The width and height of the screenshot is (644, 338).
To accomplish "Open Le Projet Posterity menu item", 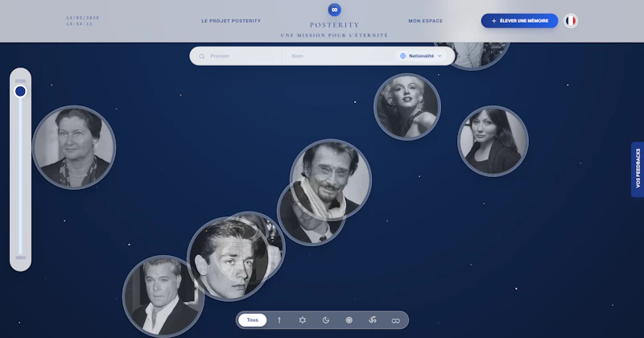I will coord(231,21).
